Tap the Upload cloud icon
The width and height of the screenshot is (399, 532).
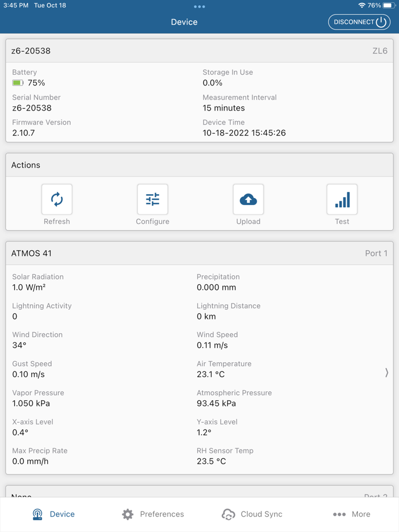[248, 199]
